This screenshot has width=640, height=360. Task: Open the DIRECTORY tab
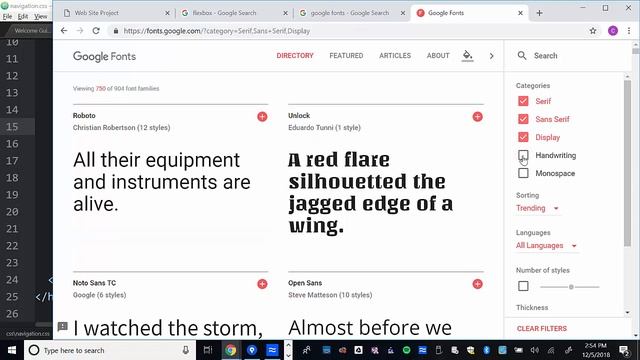pos(295,56)
